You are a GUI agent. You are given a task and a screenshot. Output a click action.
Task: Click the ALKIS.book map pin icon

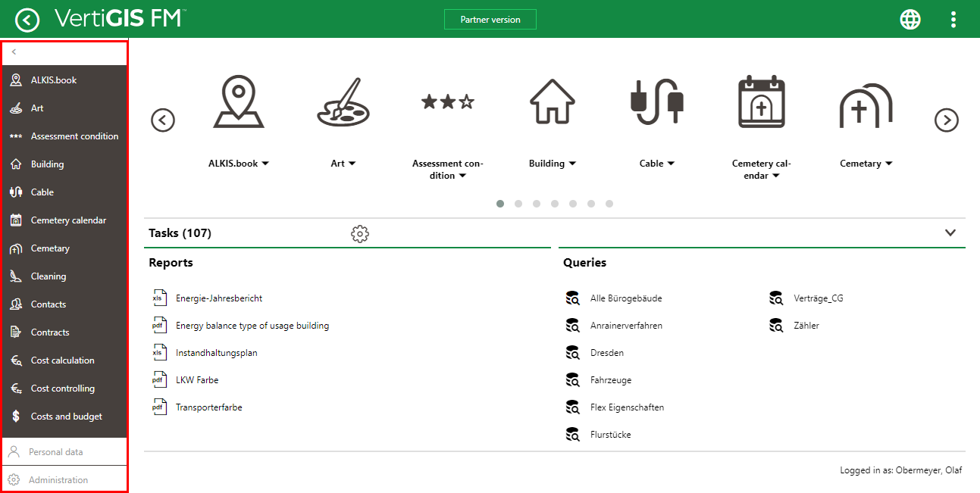pos(238,102)
